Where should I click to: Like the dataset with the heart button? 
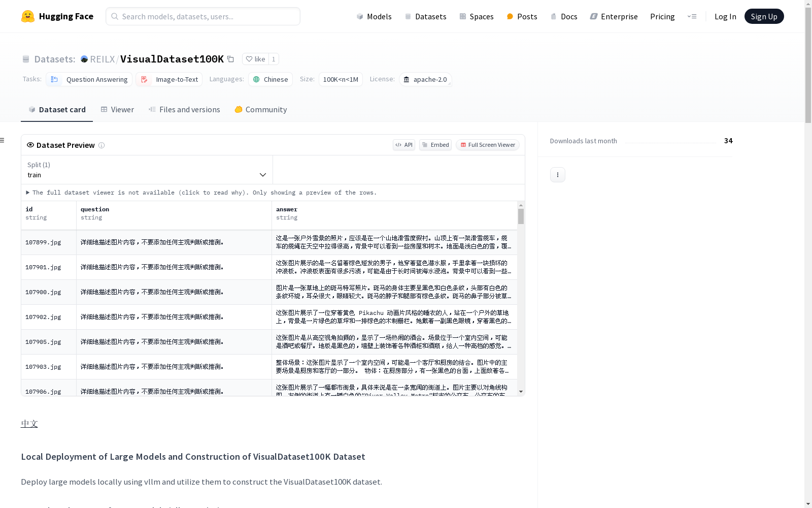click(x=255, y=59)
